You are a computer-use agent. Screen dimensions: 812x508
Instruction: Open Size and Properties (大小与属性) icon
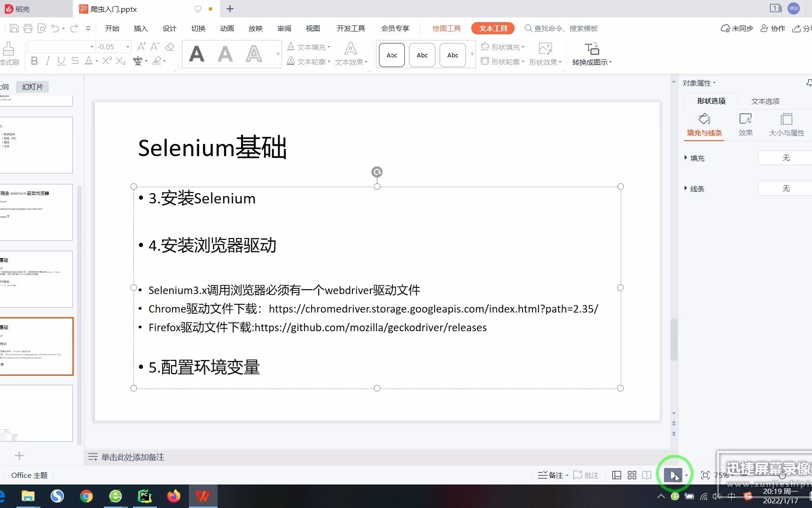tap(786, 119)
